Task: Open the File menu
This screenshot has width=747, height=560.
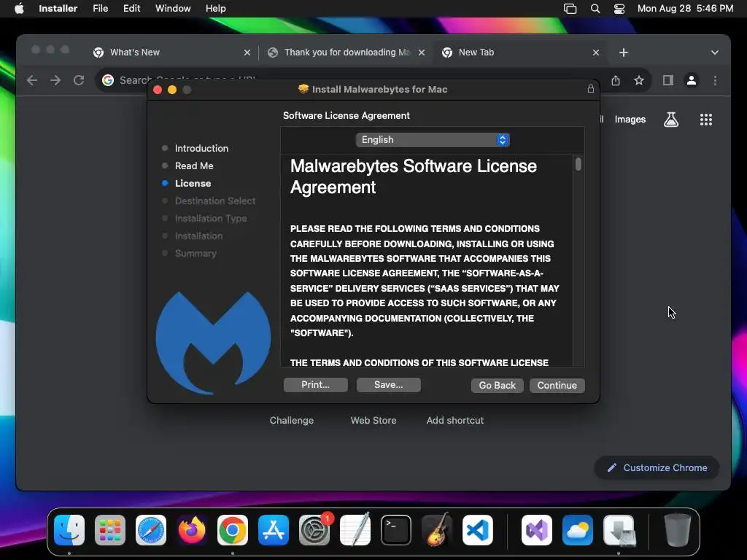Action: (x=101, y=9)
